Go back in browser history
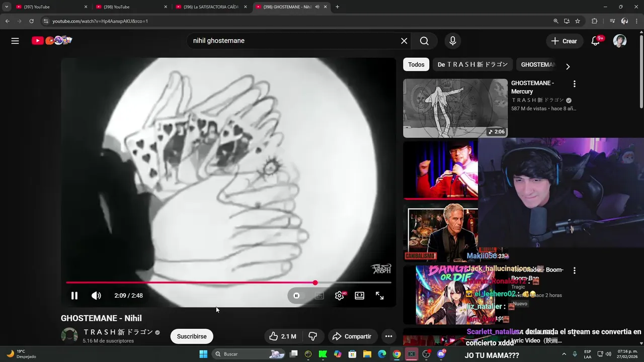 tap(7, 21)
